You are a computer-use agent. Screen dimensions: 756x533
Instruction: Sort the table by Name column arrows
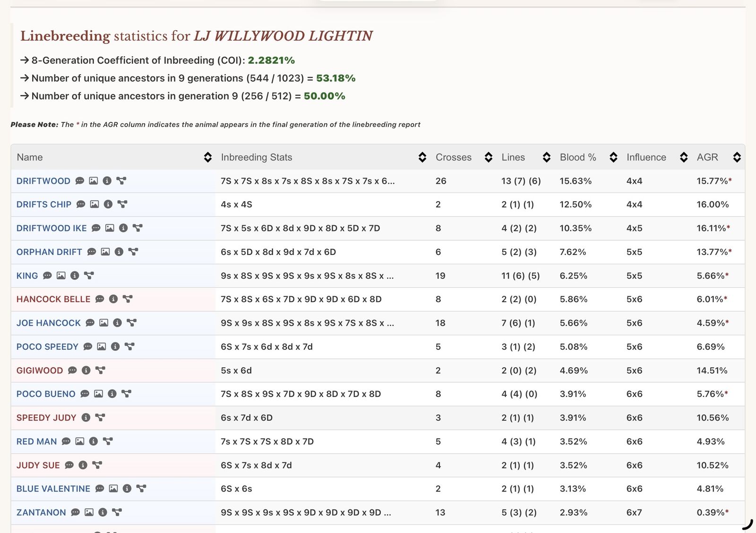click(x=207, y=157)
